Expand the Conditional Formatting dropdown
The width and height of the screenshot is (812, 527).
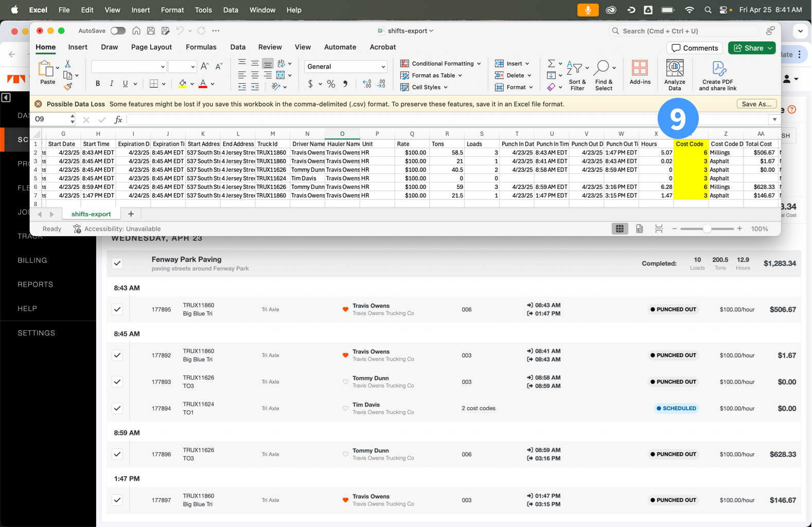(x=442, y=63)
